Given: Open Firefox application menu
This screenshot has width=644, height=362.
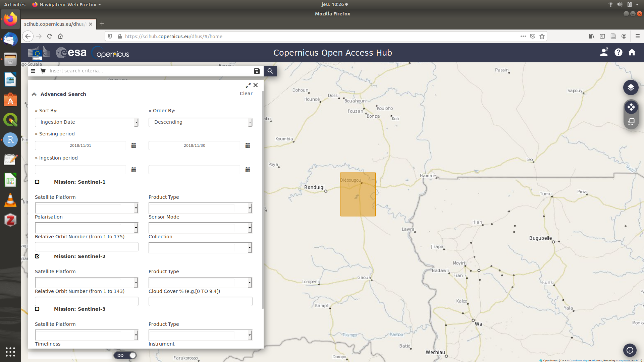Looking at the screenshot, I should (638, 36).
